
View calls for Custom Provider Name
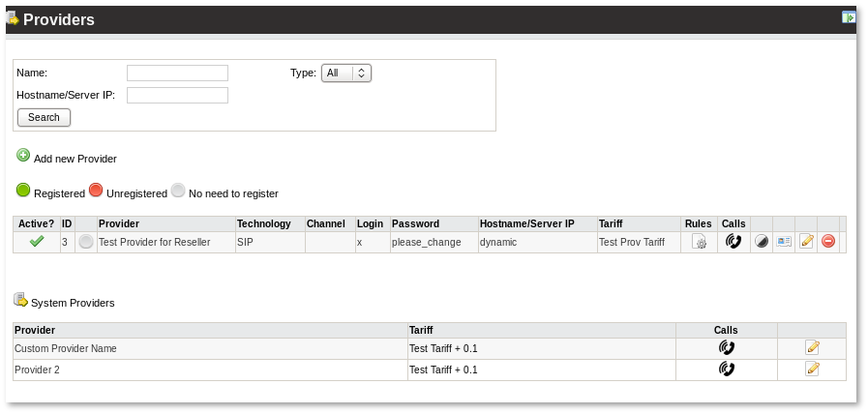[x=726, y=348]
